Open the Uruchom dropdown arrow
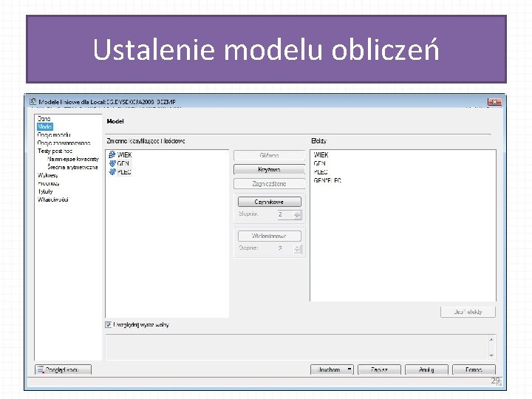Image resolution: width=532 pixels, height=399 pixels. [x=349, y=369]
